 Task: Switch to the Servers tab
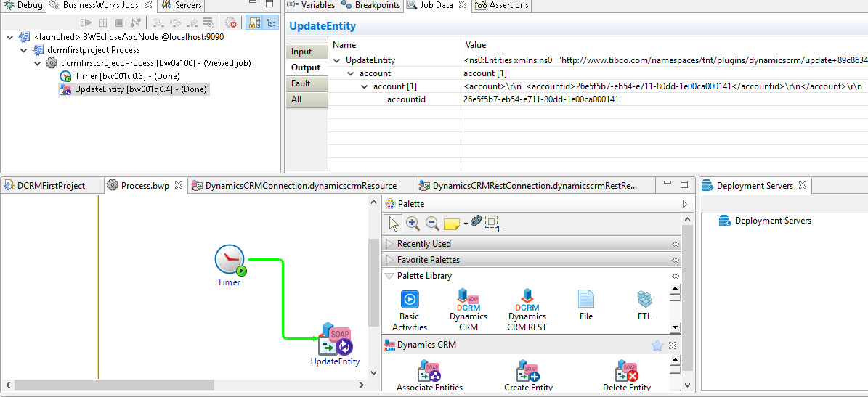click(x=182, y=5)
